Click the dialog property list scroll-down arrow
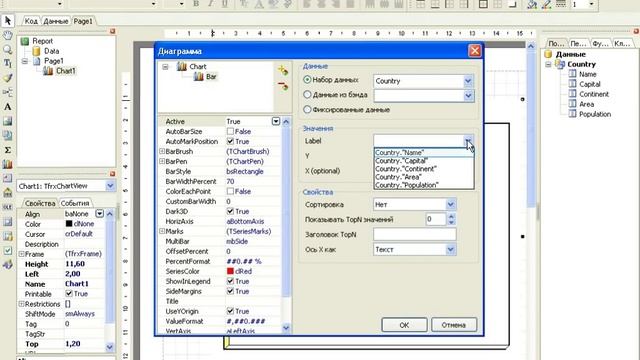The image size is (640, 360). 286,328
